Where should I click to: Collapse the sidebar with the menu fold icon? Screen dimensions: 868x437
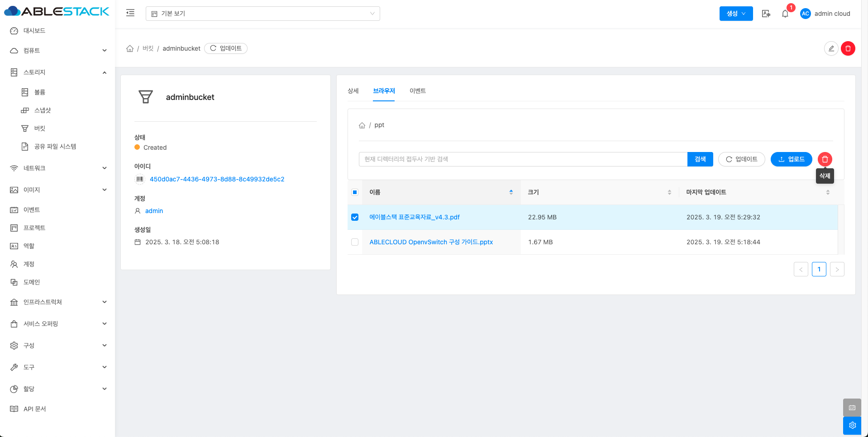[130, 13]
